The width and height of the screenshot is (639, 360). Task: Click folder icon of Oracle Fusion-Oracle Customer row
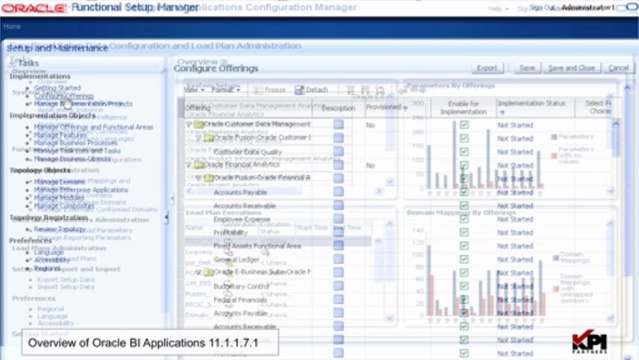(x=209, y=138)
